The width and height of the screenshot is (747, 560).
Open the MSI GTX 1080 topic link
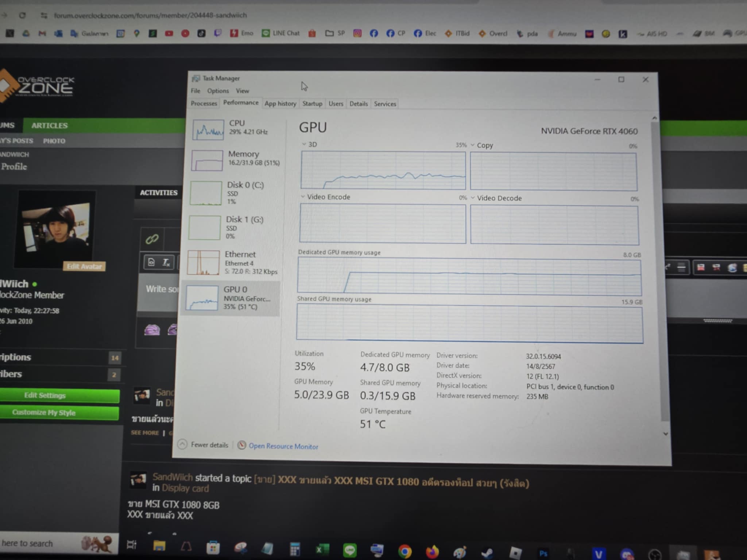pos(391,481)
